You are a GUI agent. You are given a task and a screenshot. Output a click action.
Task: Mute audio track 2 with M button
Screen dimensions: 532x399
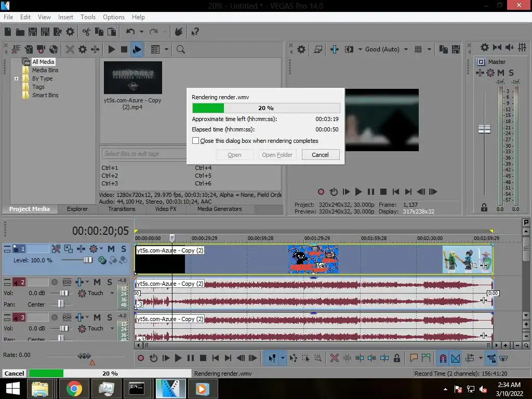[x=97, y=282]
